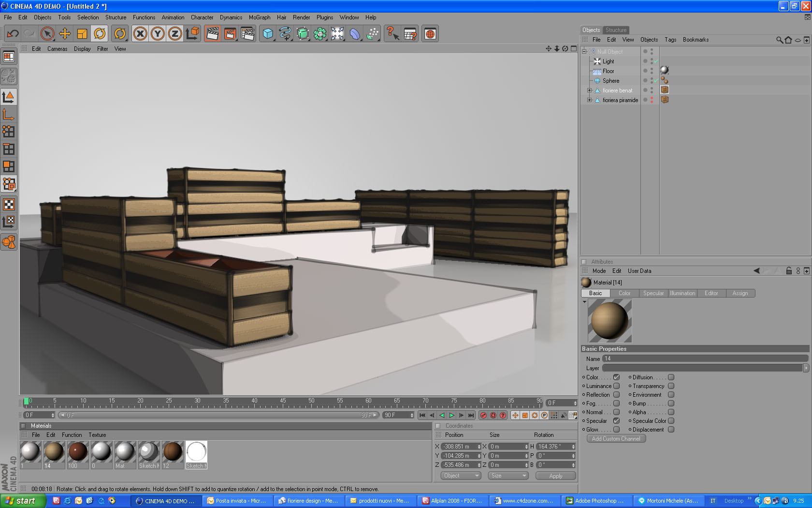This screenshot has width=812, height=508.
Task: Toggle the X axis lock
Action: [140, 33]
